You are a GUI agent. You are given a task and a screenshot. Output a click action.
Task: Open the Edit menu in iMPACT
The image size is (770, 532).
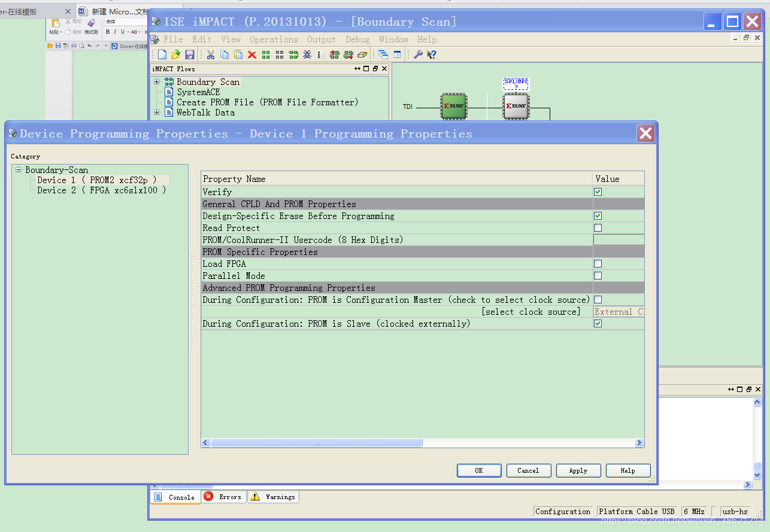[x=202, y=39]
